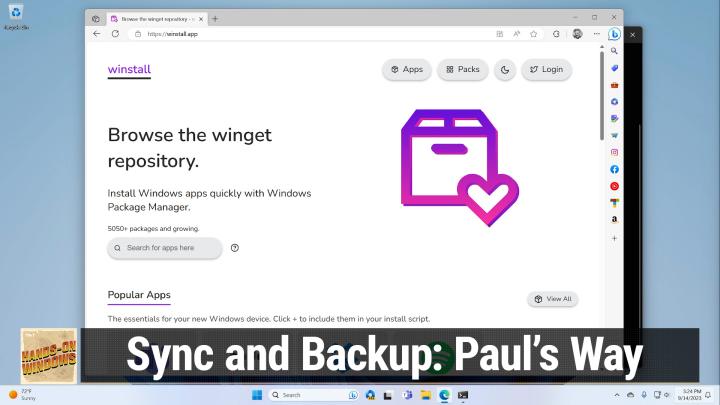Open the browser extensions icon
The image size is (720, 405).
tap(556, 34)
